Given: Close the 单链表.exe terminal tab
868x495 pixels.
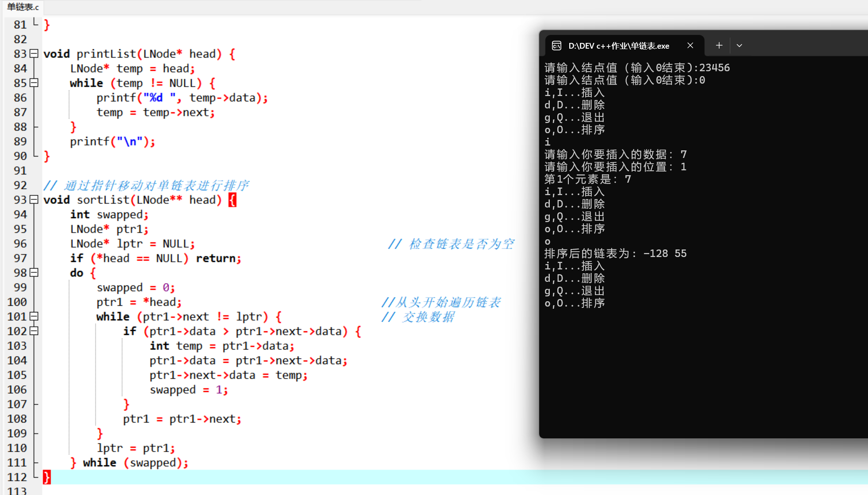Looking at the screenshot, I should (690, 46).
